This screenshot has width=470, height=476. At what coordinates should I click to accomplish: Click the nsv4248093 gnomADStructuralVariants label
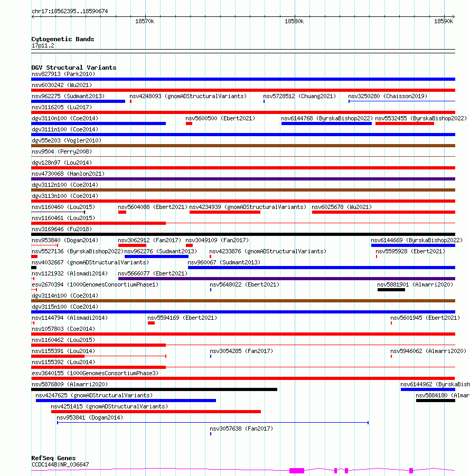pos(188,96)
